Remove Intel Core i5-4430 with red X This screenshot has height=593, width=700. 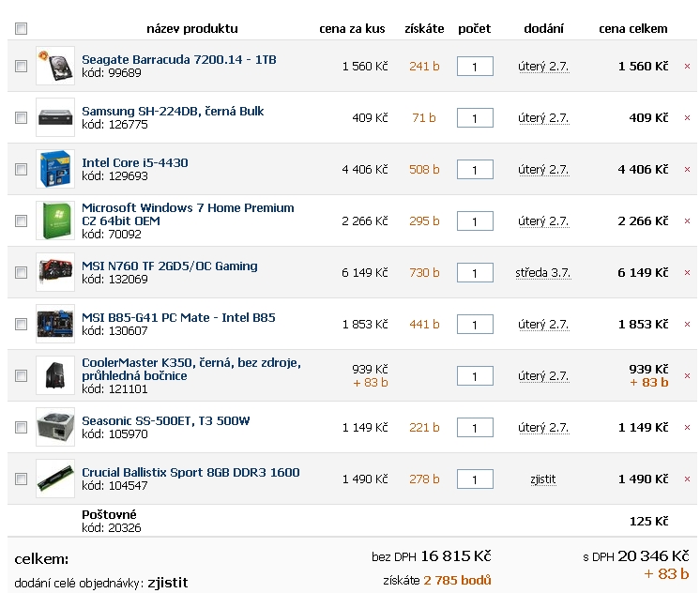687,169
